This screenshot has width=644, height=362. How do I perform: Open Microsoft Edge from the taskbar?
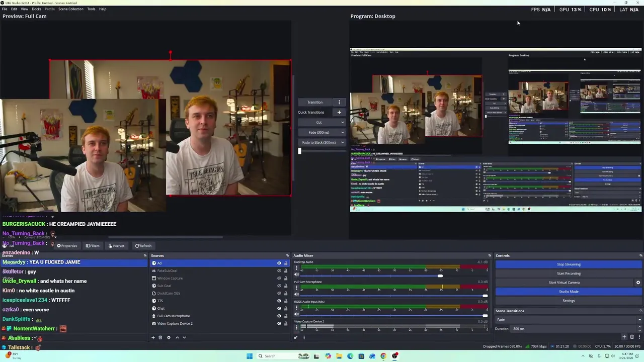point(350,356)
